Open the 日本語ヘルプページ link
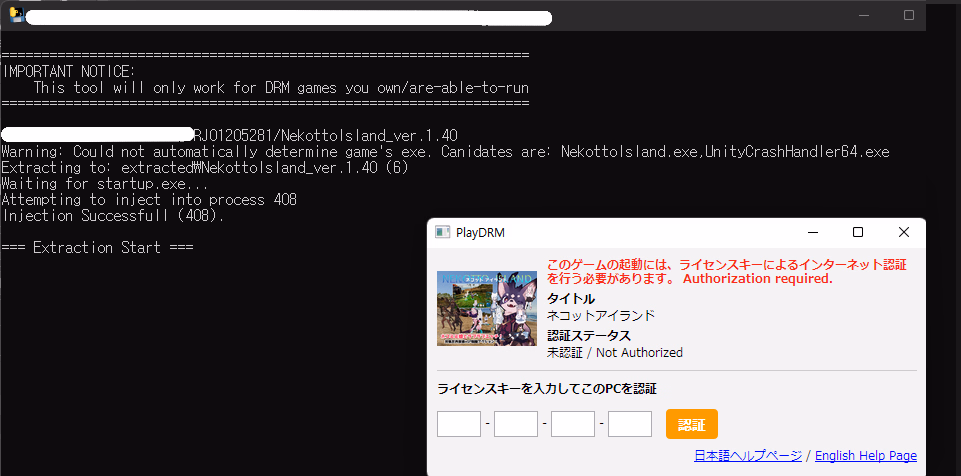This screenshot has height=476, width=961. point(747,456)
